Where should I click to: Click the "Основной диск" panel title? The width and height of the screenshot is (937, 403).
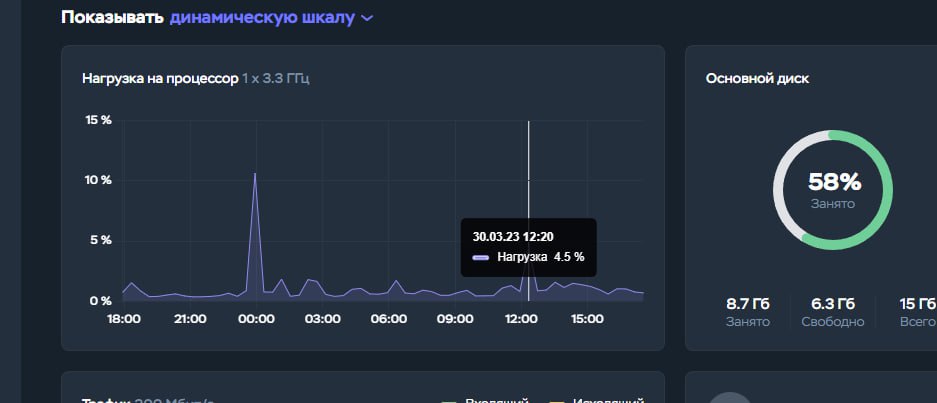pos(757,78)
